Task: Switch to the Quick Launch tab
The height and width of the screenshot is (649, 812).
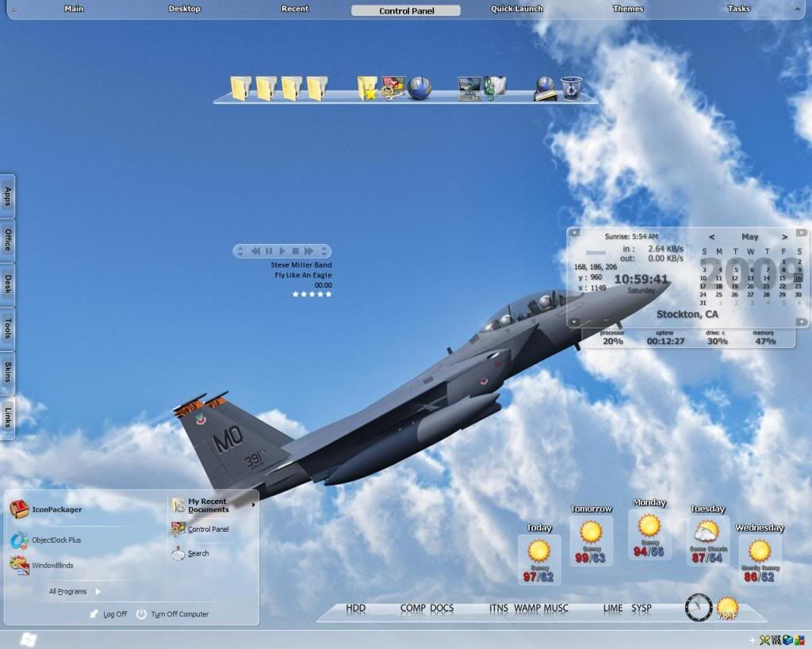Action: click(x=517, y=9)
